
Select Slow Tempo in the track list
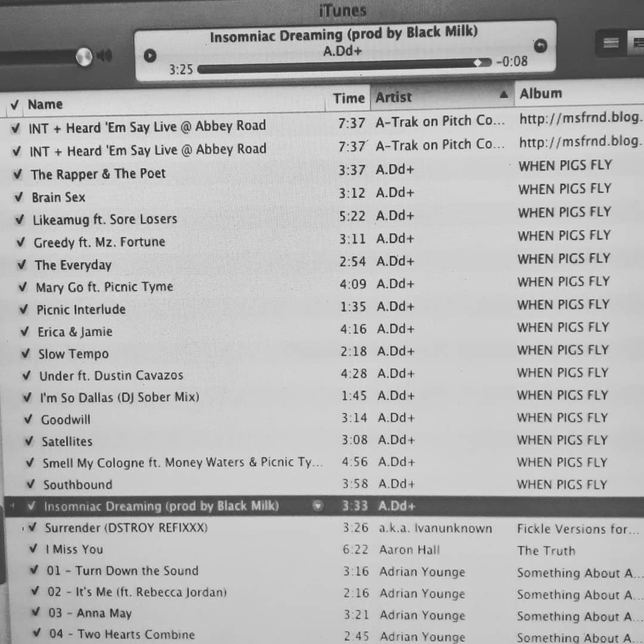[73, 354]
